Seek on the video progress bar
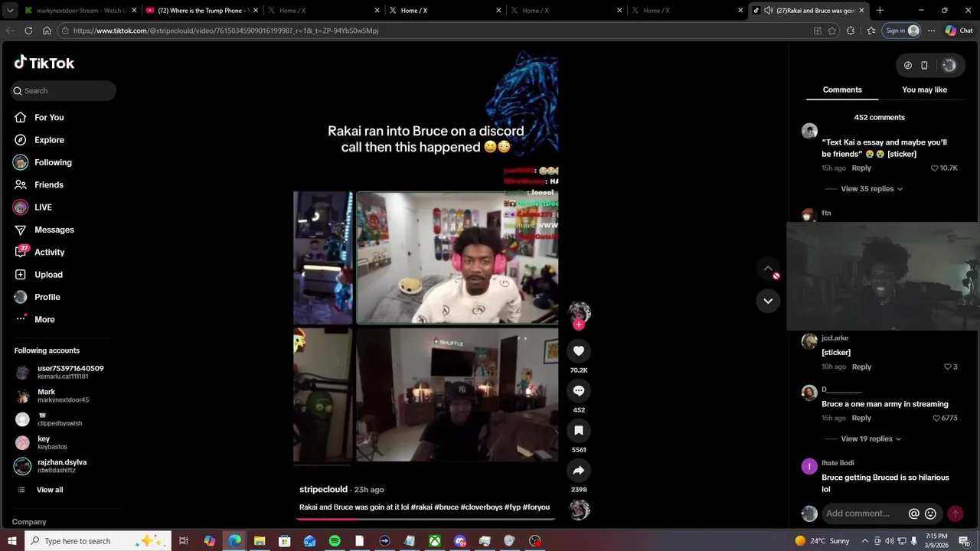The height and width of the screenshot is (551, 980). (x=427, y=519)
